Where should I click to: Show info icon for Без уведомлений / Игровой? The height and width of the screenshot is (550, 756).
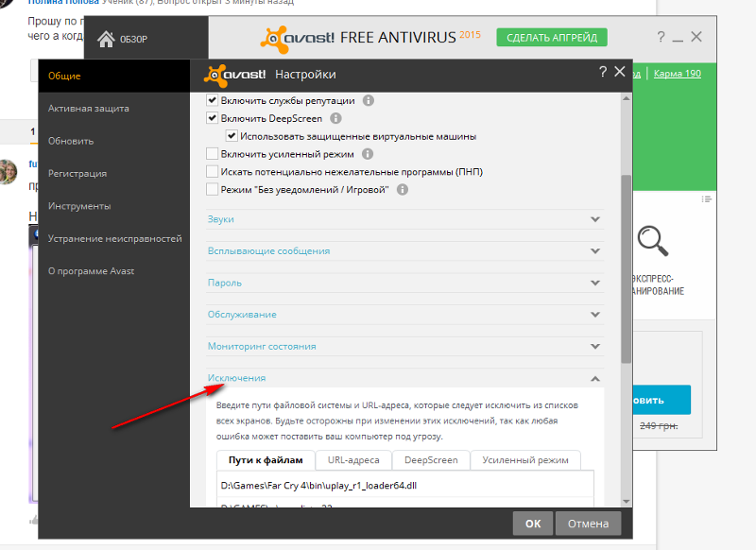tap(403, 189)
